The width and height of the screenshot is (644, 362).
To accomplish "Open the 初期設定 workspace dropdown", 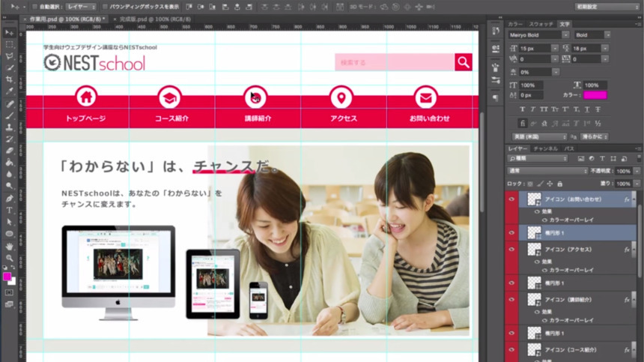I will 607,7.
